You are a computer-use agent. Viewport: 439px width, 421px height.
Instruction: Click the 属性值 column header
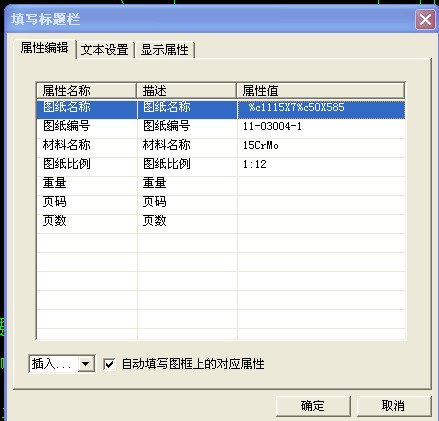tap(321, 90)
